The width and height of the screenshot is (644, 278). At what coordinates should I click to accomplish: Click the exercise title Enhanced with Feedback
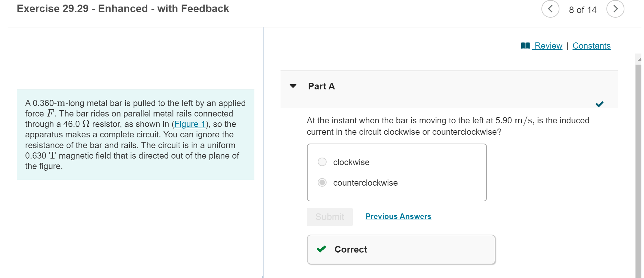point(123,8)
